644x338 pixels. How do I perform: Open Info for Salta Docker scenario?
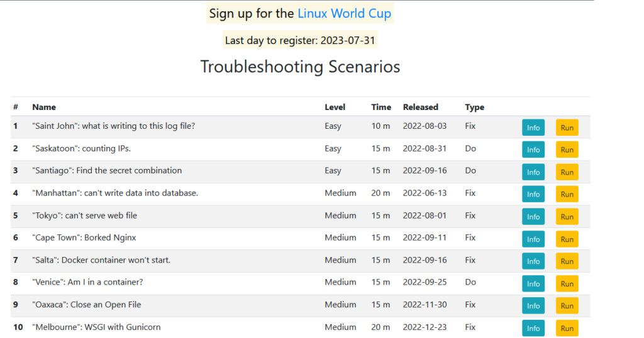pos(533,261)
